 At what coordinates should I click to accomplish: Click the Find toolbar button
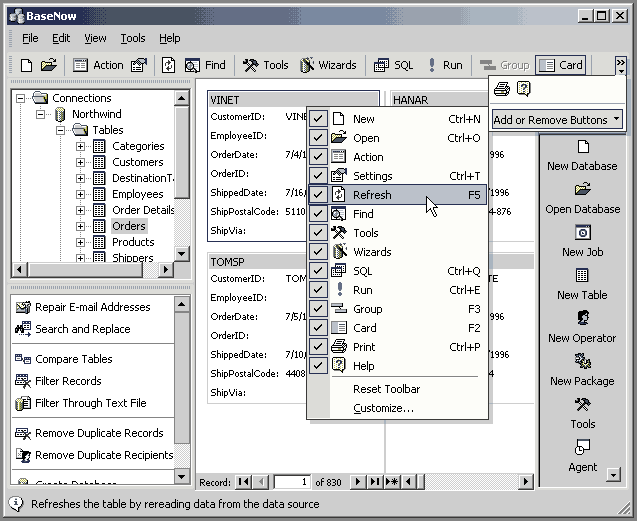pyautogui.click(x=205, y=65)
